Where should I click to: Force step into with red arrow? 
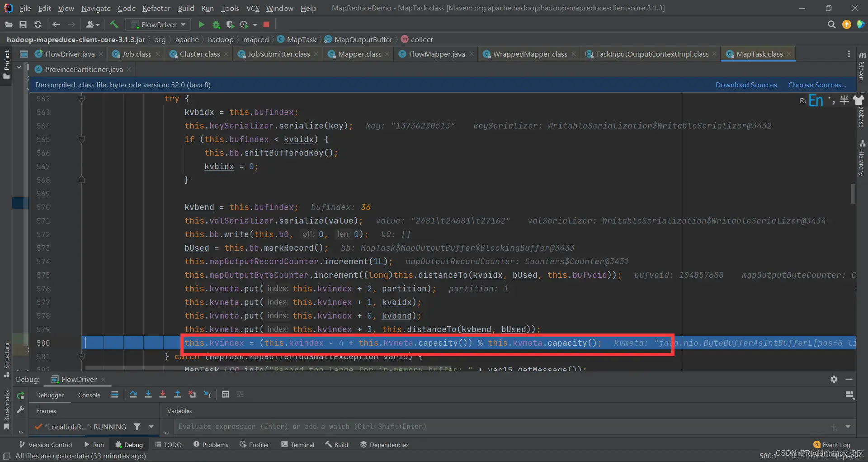[x=163, y=395]
